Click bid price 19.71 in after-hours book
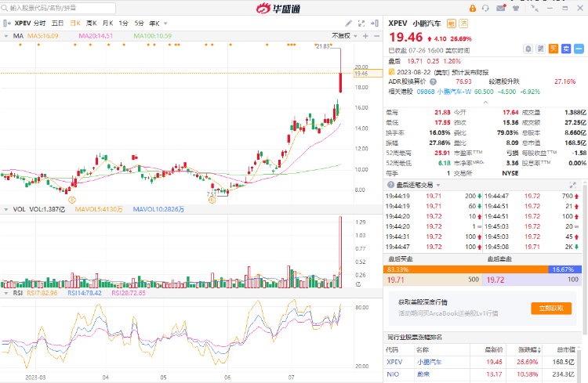 click(396, 280)
